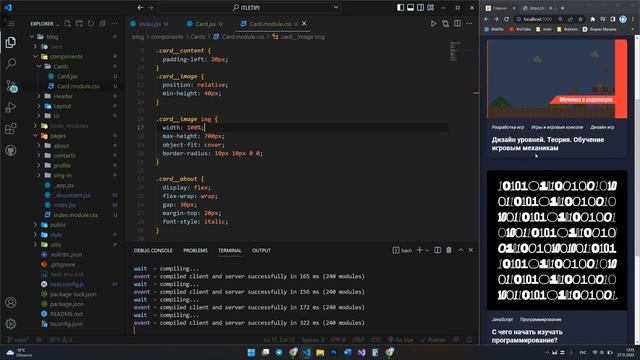Open the Source Control view
640x360 pixels.
(11, 86)
